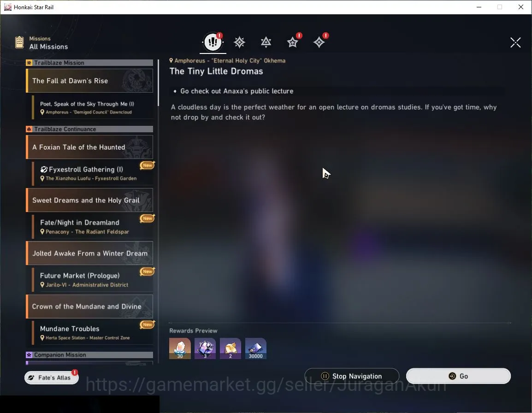The height and width of the screenshot is (413, 532).
Task: Open A Foxian Tale of the Haunted
Action: 89,147
